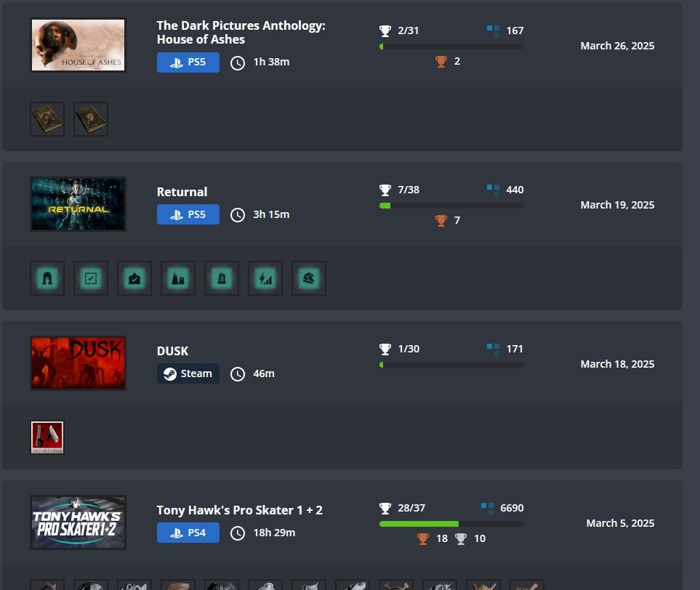Screen dimensions: 700x590
Task: Click the date March 18, 2025
Action: tap(617, 364)
